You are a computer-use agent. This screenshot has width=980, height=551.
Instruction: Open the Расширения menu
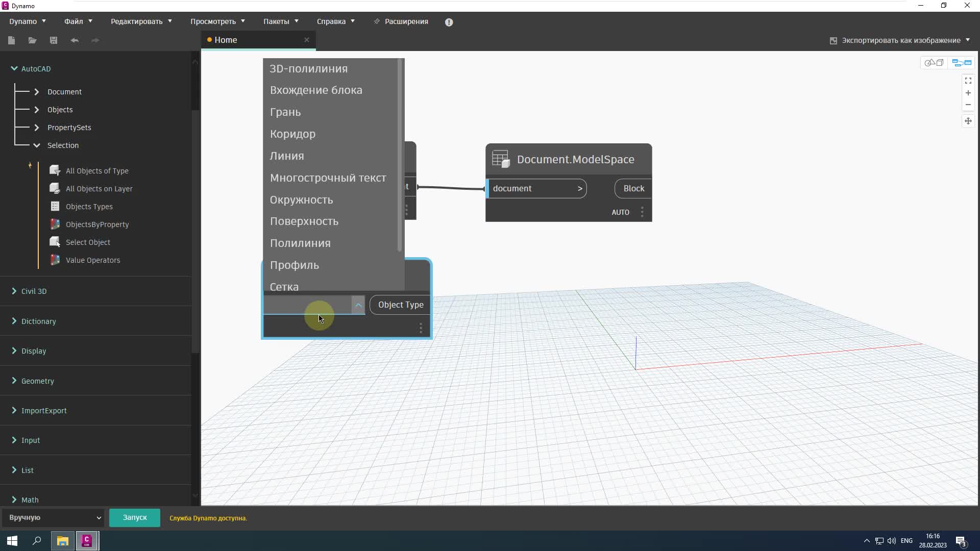tap(401, 21)
